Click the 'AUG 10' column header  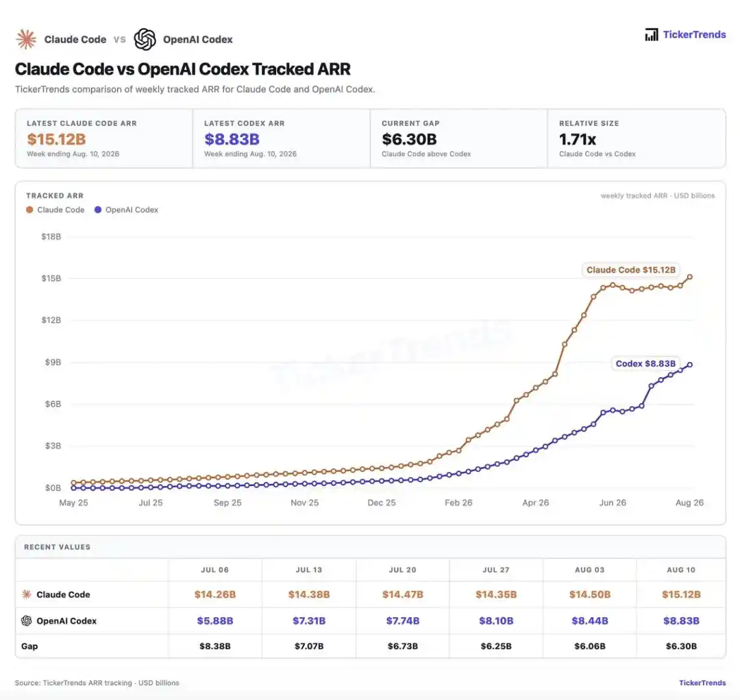click(681, 570)
